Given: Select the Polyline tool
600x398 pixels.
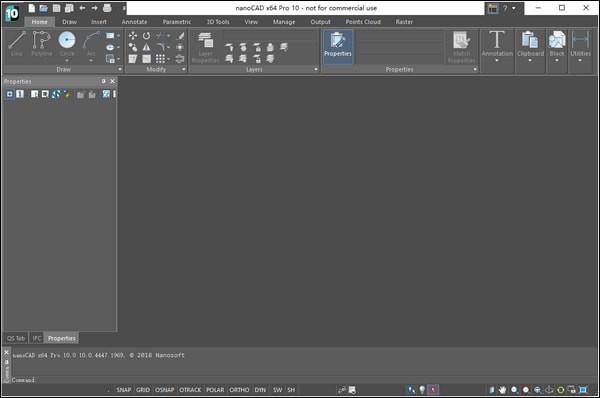Looking at the screenshot, I should click(41, 44).
